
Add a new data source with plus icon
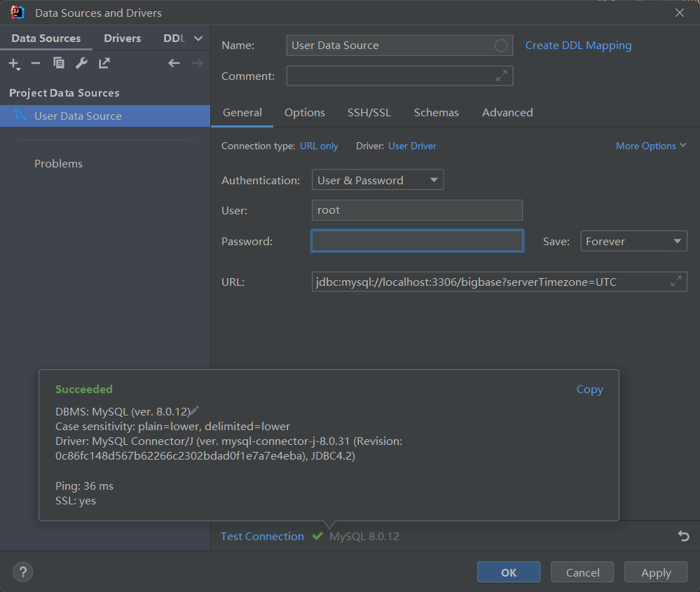coord(14,64)
